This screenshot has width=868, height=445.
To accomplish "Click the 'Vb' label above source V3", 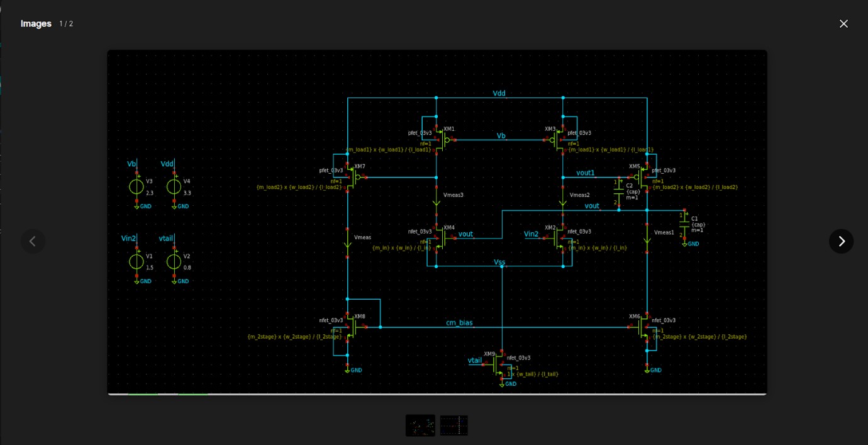I will click(131, 164).
